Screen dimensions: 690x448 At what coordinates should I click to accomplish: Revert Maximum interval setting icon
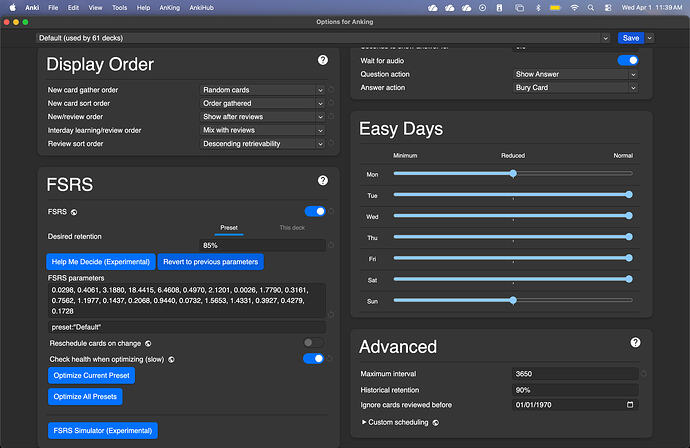tap(643, 374)
